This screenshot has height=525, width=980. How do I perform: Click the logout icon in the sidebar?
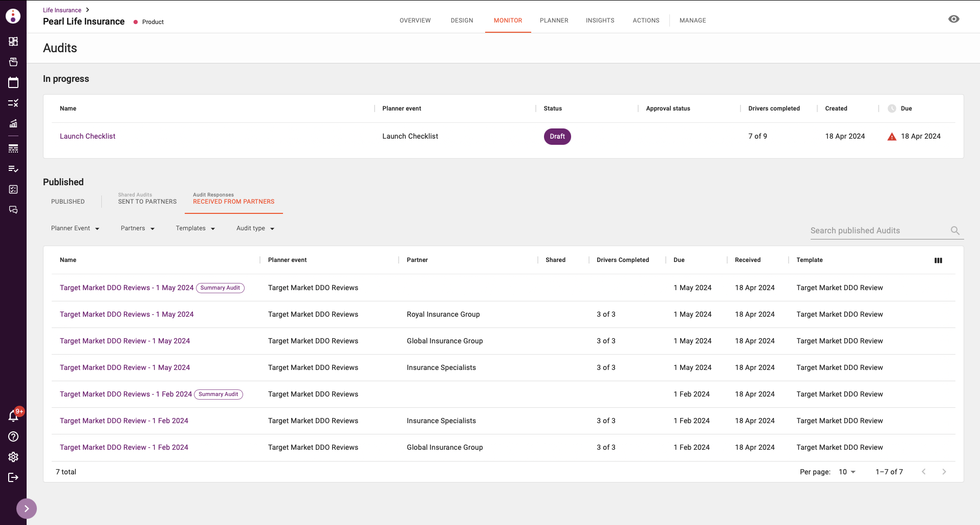point(13,477)
